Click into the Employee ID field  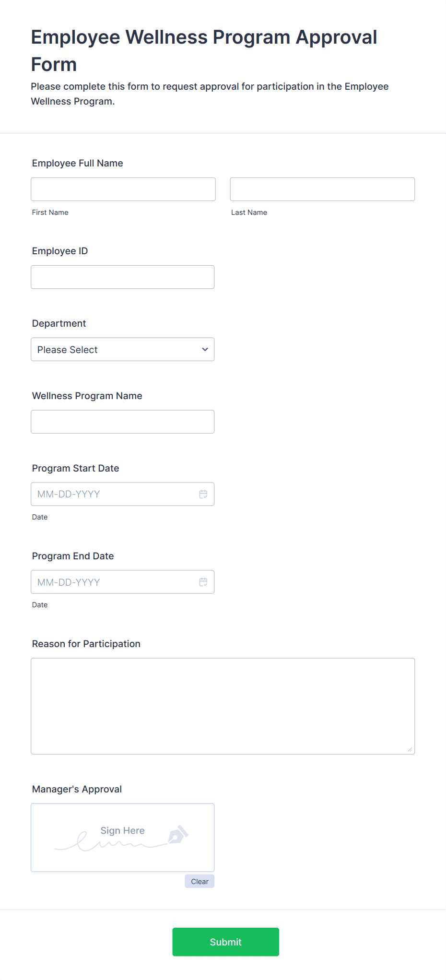[123, 277]
